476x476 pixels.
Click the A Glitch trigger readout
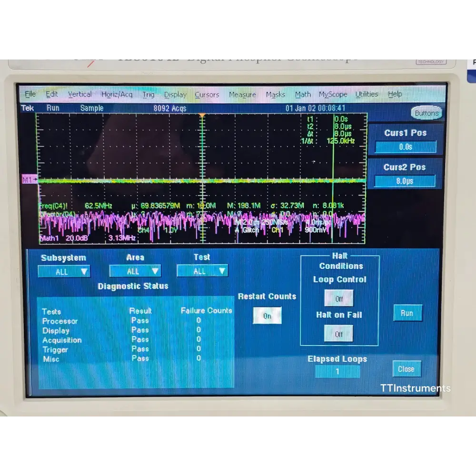pos(247,230)
